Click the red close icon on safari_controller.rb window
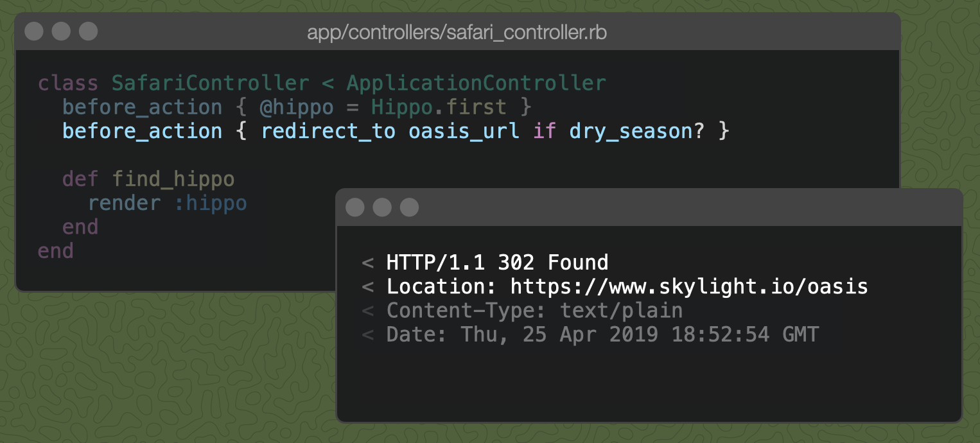This screenshot has height=443, width=980. (x=34, y=30)
